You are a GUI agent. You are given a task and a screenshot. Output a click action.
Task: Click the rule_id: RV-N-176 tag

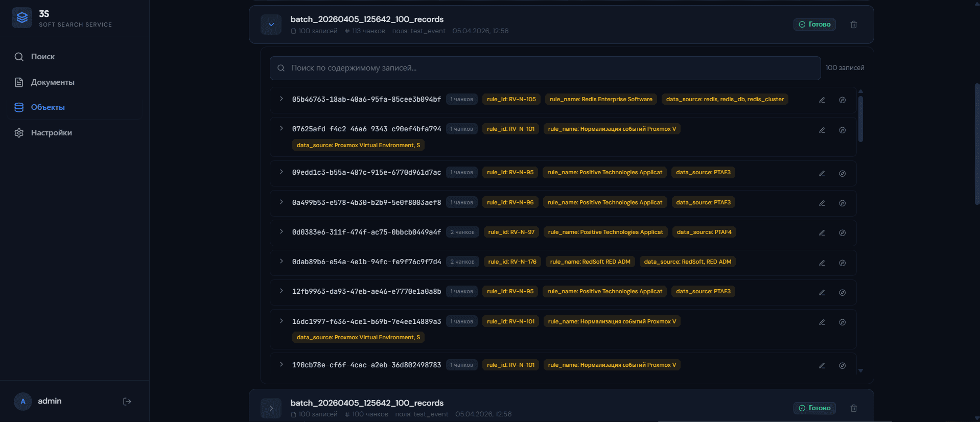[511, 262]
